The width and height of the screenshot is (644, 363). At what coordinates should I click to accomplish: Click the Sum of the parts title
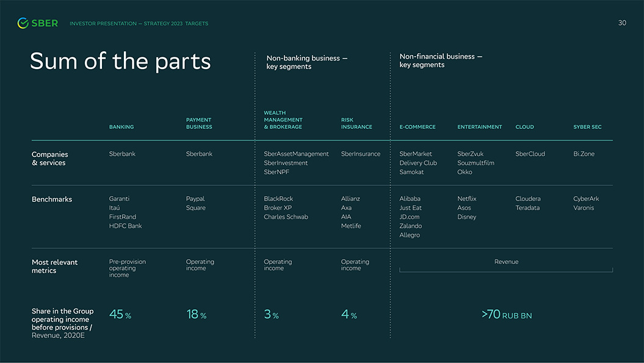[x=120, y=61]
